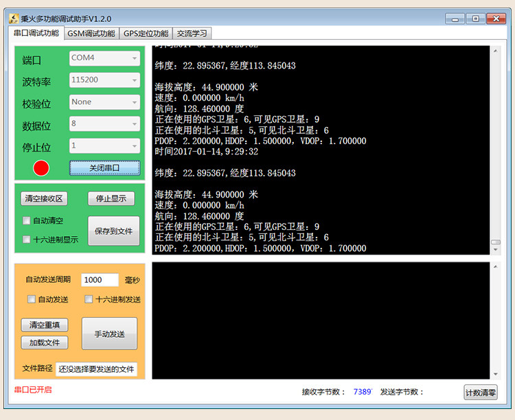This screenshot has width=515, height=420.
Task: Click the receive area scrollbar thumb
Action: 495,242
